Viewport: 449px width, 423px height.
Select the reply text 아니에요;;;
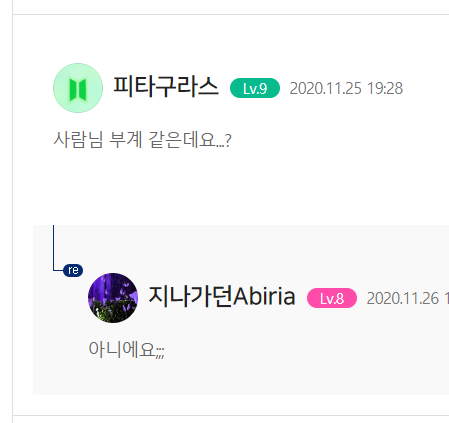pyautogui.click(x=126, y=350)
